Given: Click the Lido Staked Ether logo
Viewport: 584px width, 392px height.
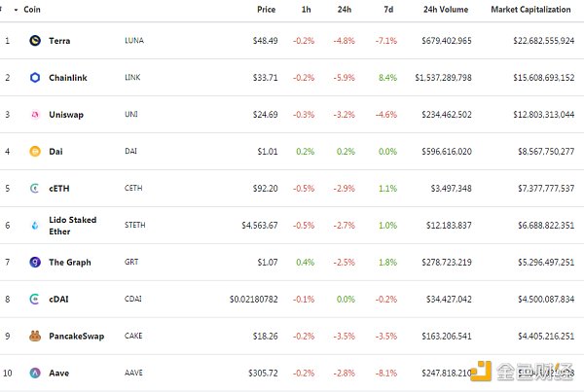Looking at the screenshot, I should coord(35,226).
